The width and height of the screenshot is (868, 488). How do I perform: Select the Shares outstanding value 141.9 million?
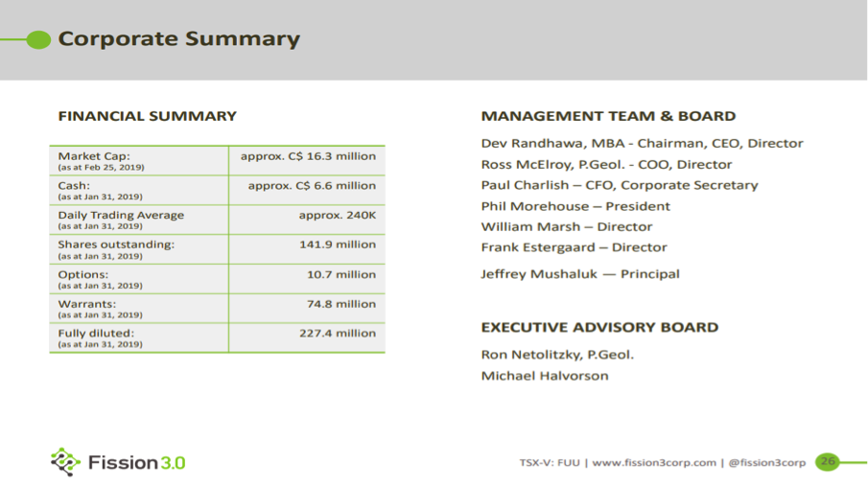[337, 244]
